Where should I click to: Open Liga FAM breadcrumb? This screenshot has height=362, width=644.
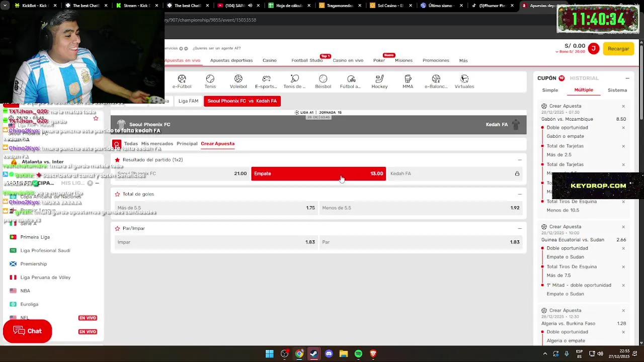point(188,101)
